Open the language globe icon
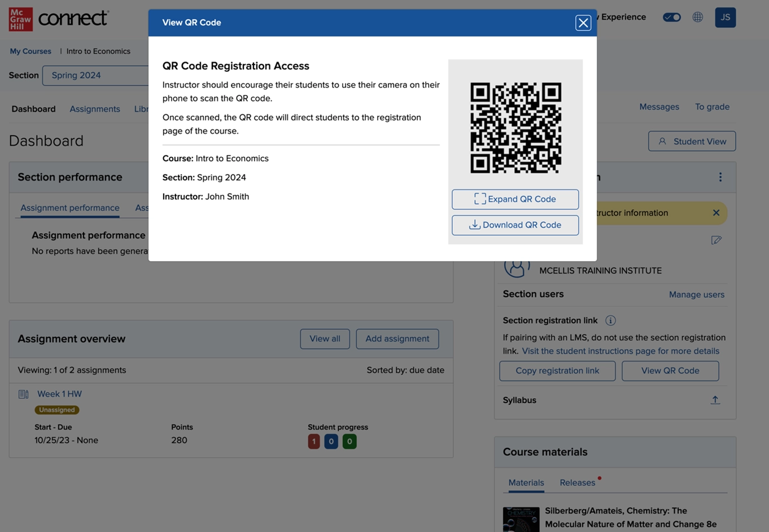Image resolution: width=769 pixels, height=532 pixels. (698, 17)
